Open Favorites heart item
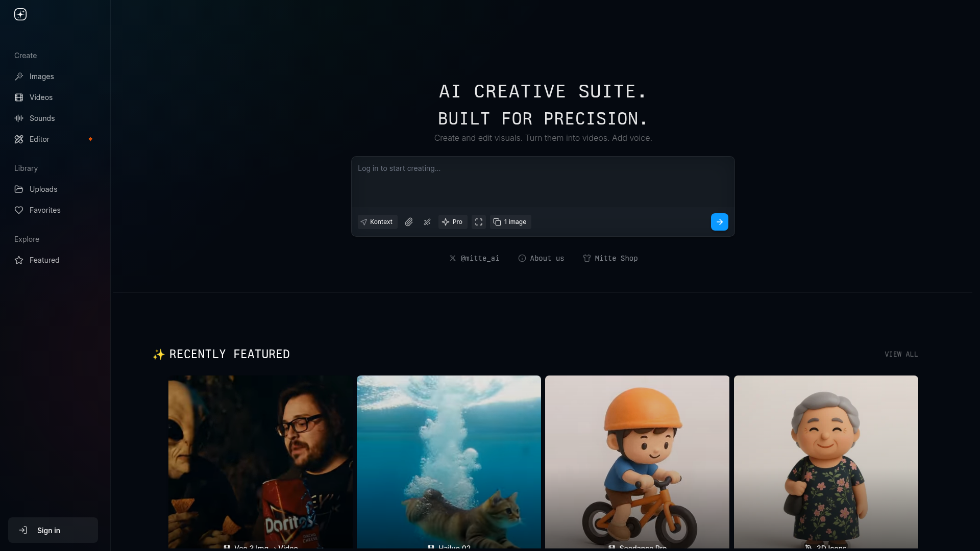This screenshot has height=551, width=980. click(45, 210)
